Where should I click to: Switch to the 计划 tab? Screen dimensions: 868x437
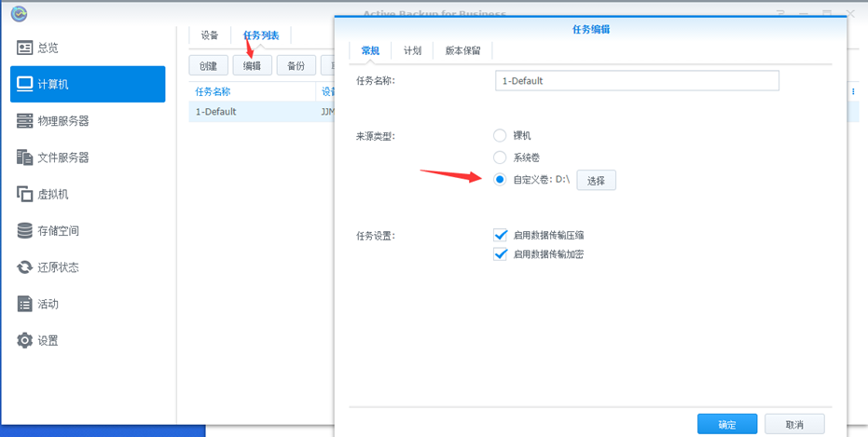(x=412, y=50)
